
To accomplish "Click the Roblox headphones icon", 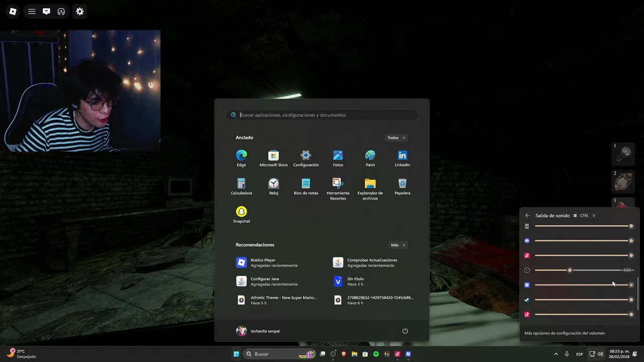I will click(61, 11).
